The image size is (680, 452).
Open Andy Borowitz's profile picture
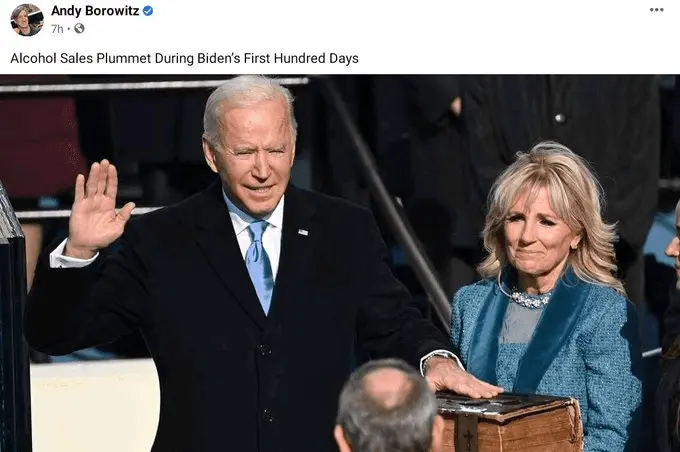pyautogui.click(x=27, y=20)
